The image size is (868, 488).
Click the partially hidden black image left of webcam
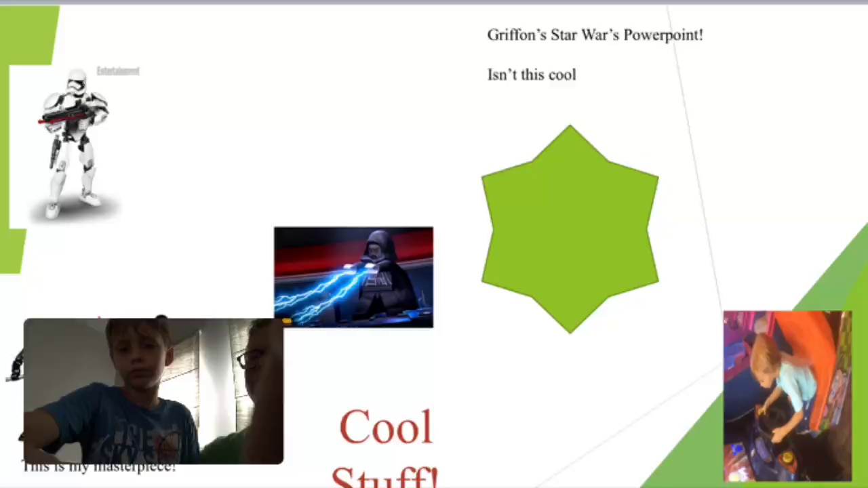16,366
